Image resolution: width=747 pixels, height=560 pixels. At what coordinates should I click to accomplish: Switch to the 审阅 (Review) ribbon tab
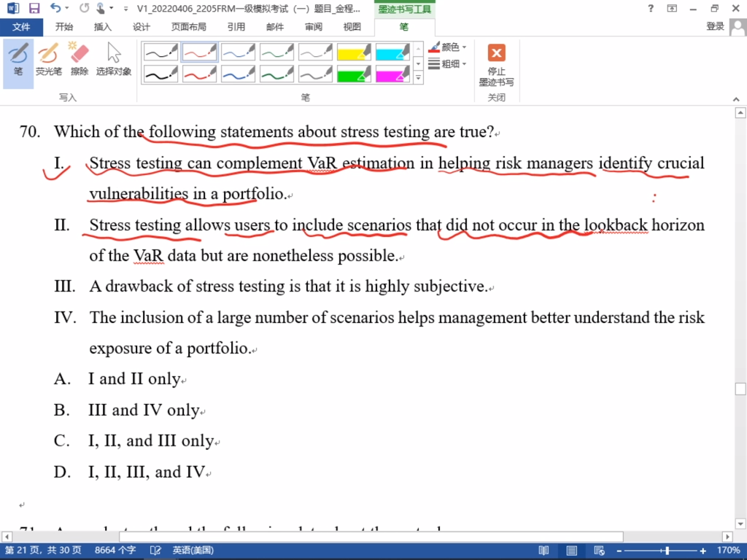[314, 27]
